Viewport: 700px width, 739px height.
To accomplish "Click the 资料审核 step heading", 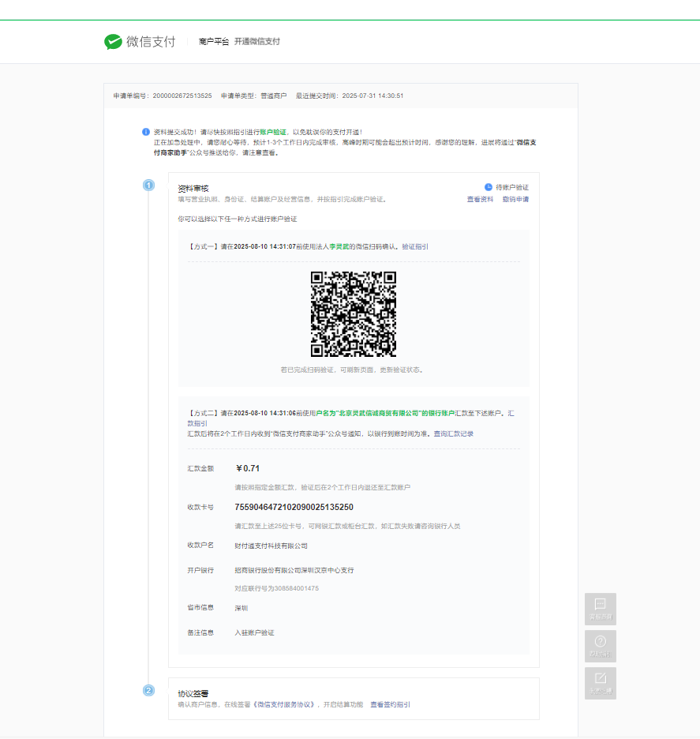I will click(193, 189).
